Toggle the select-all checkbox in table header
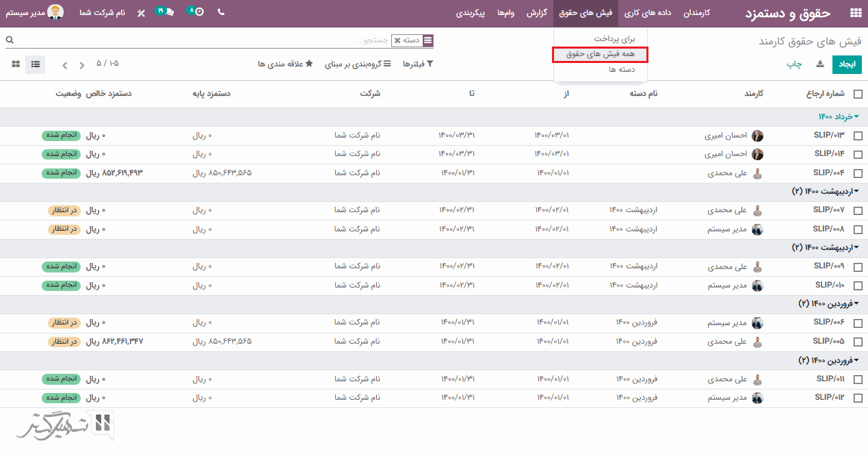 click(858, 94)
